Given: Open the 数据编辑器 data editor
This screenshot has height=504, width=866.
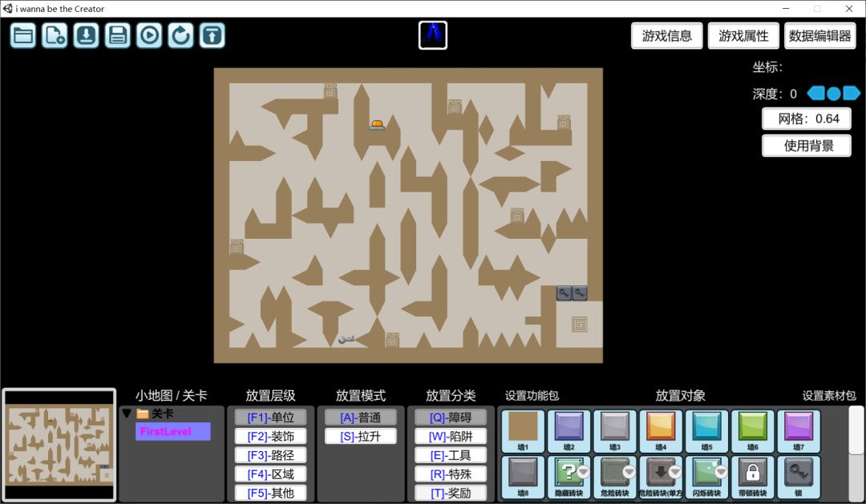Looking at the screenshot, I should [x=819, y=35].
